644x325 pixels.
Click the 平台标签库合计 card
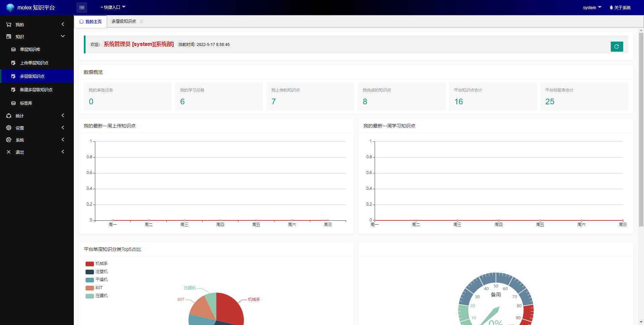point(584,97)
